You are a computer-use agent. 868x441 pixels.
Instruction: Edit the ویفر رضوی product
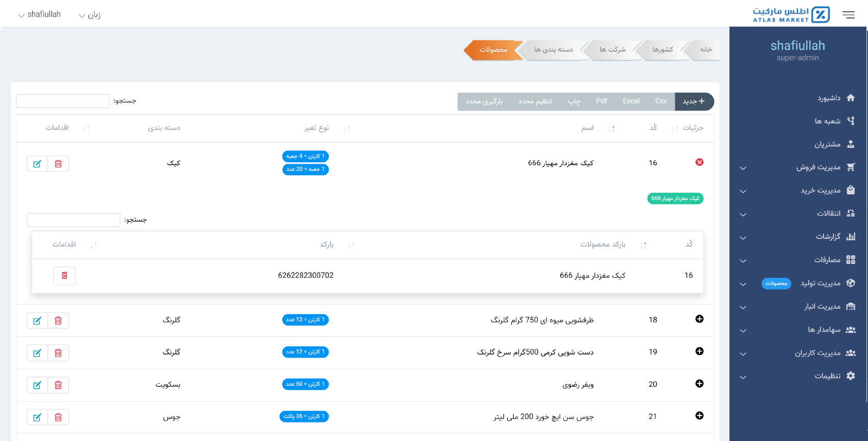click(37, 385)
